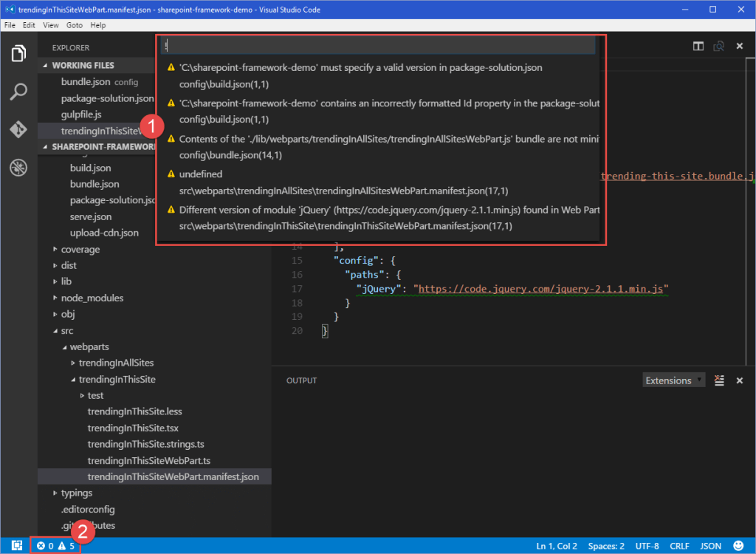The height and width of the screenshot is (554, 756).
Task: Split the editor into two panes
Action: [x=698, y=45]
